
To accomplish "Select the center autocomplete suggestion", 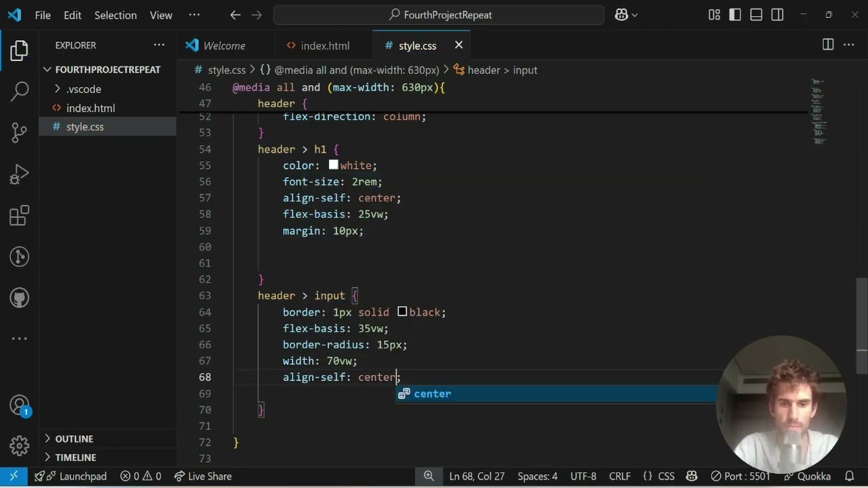I will coord(556,394).
